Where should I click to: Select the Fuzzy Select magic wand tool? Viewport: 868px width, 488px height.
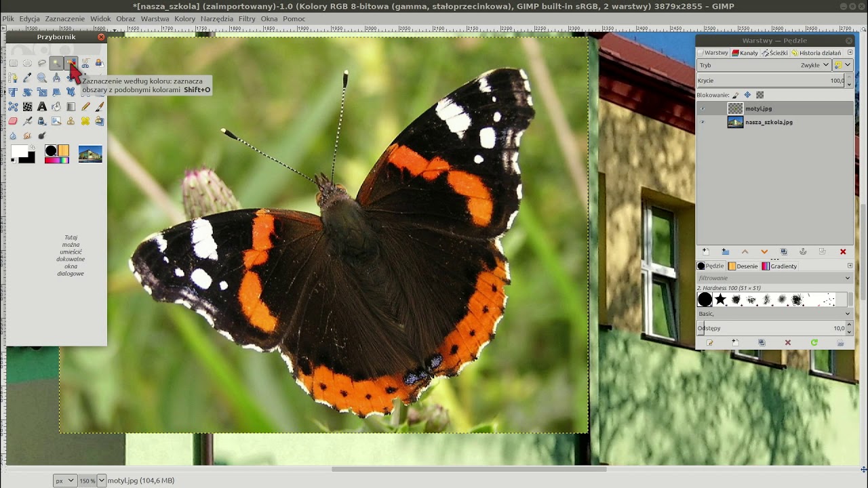[56, 63]
